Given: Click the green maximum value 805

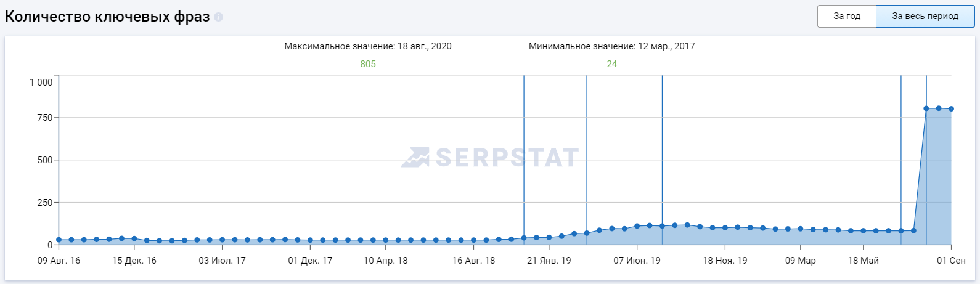Looking at the screenshot, I should (368, 64).
